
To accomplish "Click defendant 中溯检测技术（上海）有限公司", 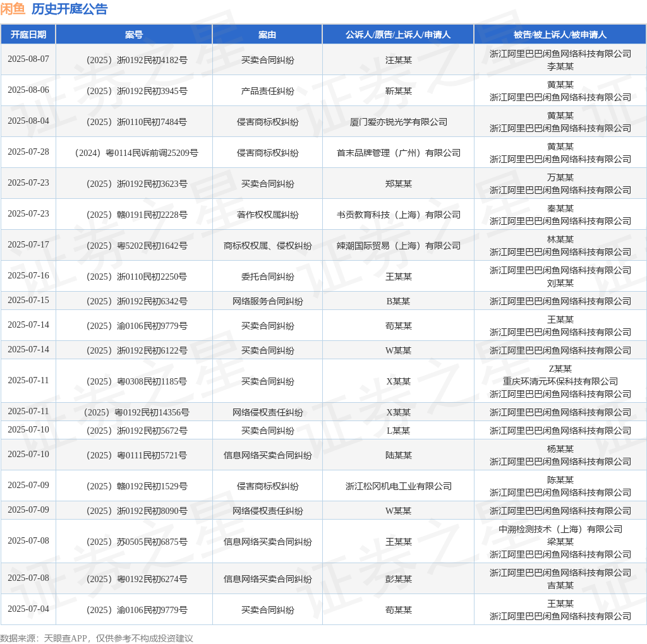I will [x=560, y=529].
